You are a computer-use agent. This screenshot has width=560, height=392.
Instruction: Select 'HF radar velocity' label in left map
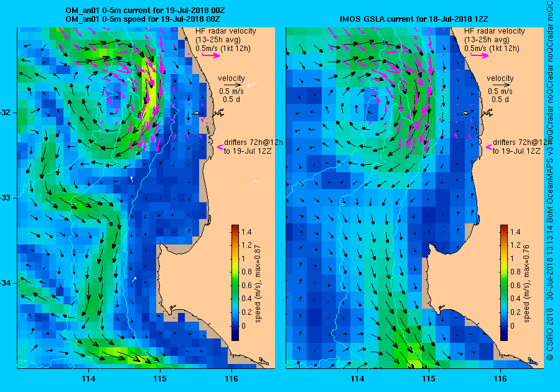click(x=226, y=31)
